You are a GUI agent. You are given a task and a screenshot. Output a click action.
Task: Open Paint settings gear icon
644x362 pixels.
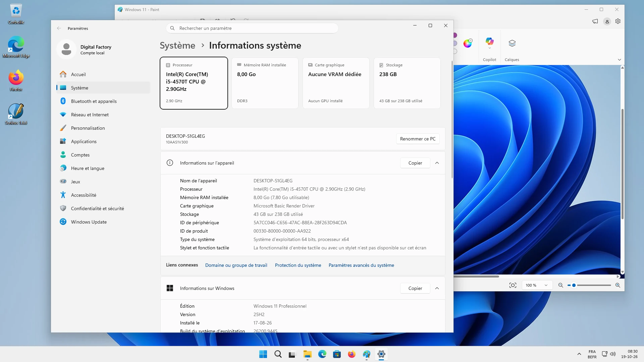click(618, 21)
